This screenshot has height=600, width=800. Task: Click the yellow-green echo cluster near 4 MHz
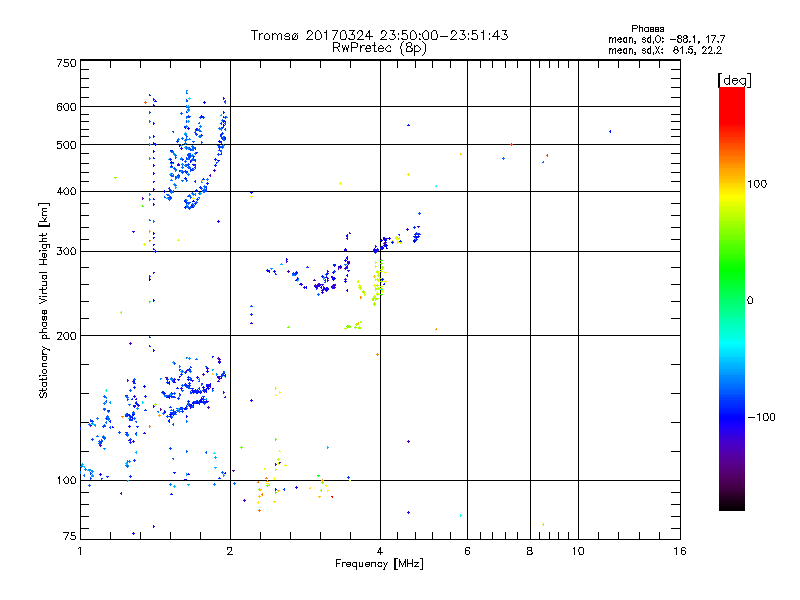pyautogui.click(x=379, y=282)
